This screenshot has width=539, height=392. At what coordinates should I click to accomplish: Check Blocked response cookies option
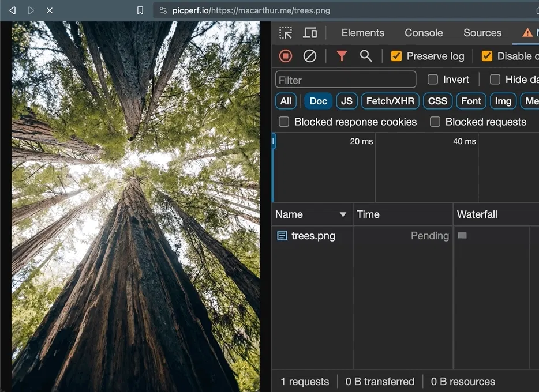284,122
